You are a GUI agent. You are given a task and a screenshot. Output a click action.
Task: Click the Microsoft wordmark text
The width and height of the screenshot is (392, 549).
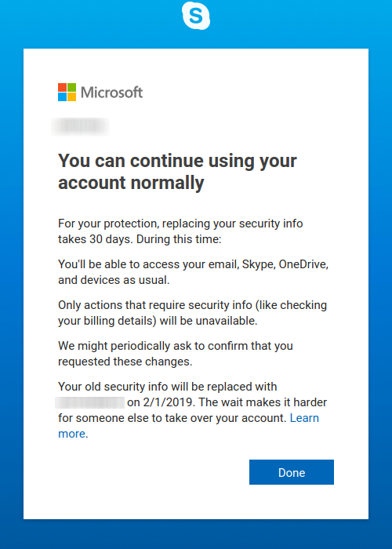pos(111,93)
